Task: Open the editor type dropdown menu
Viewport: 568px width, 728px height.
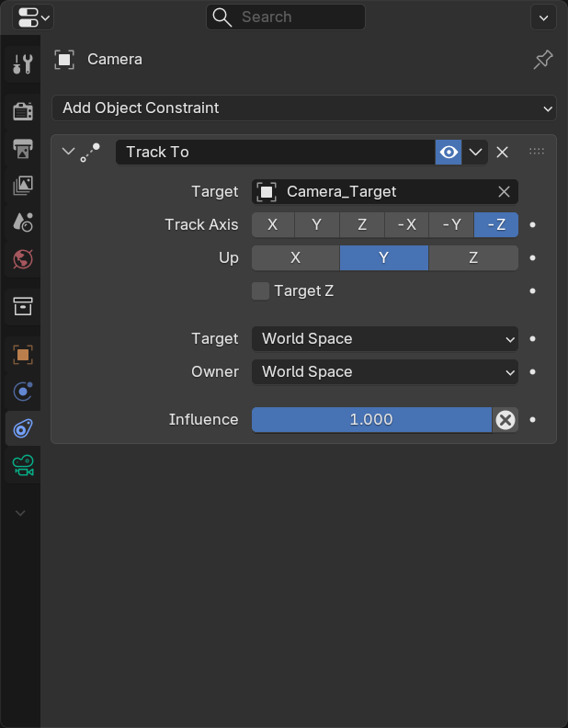Action: [33, 17]
